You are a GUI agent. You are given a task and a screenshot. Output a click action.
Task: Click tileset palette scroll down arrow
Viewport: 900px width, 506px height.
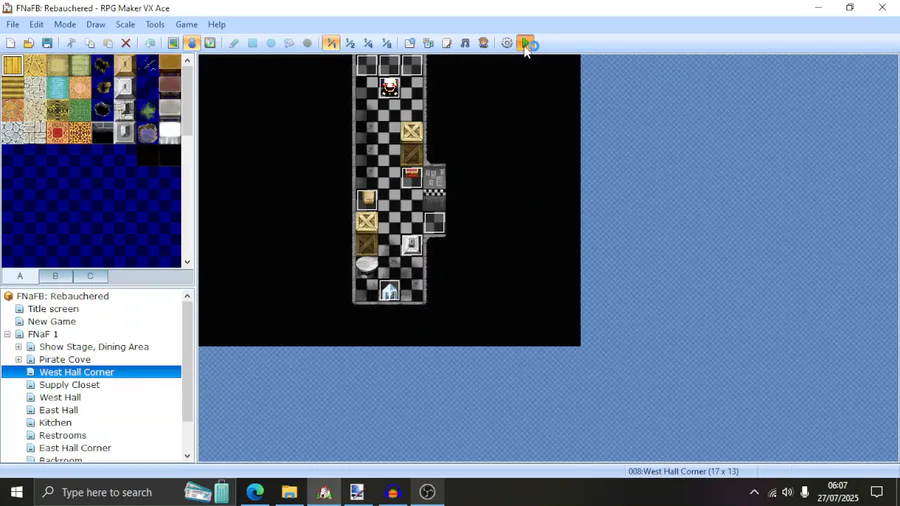click(x=188, y=262)
